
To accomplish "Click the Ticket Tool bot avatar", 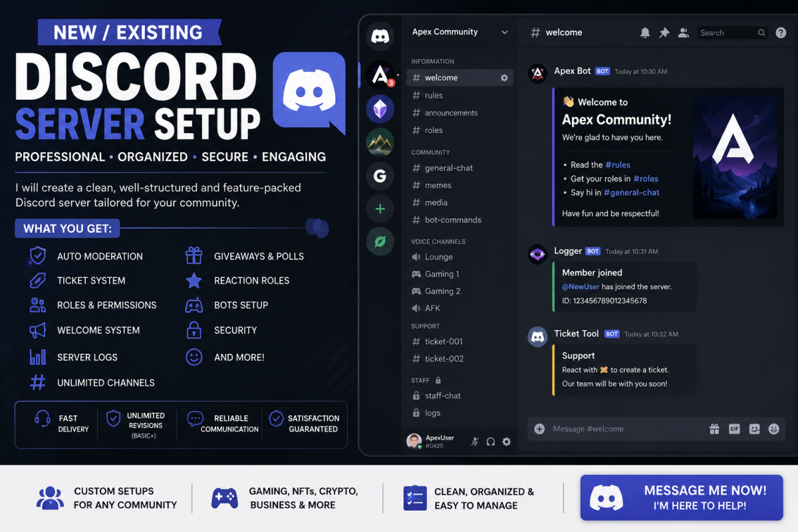I will tap(537, 336).
